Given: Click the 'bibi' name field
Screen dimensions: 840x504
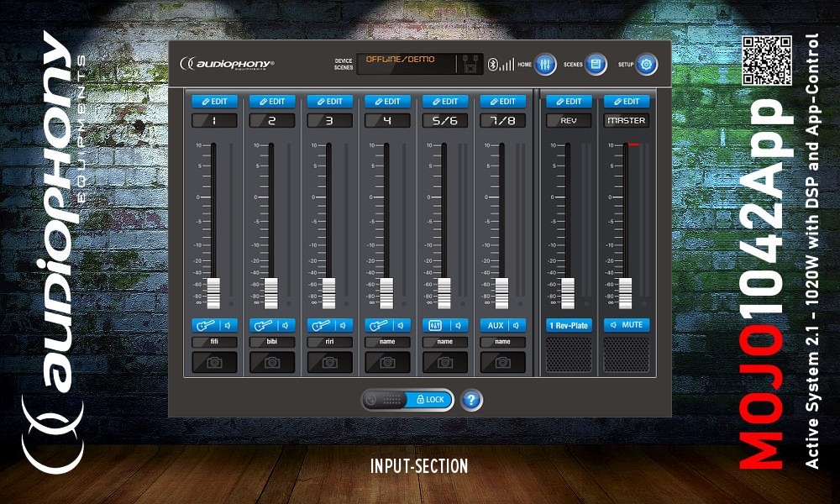Looking at the screenshot, I should coord(272,342).
